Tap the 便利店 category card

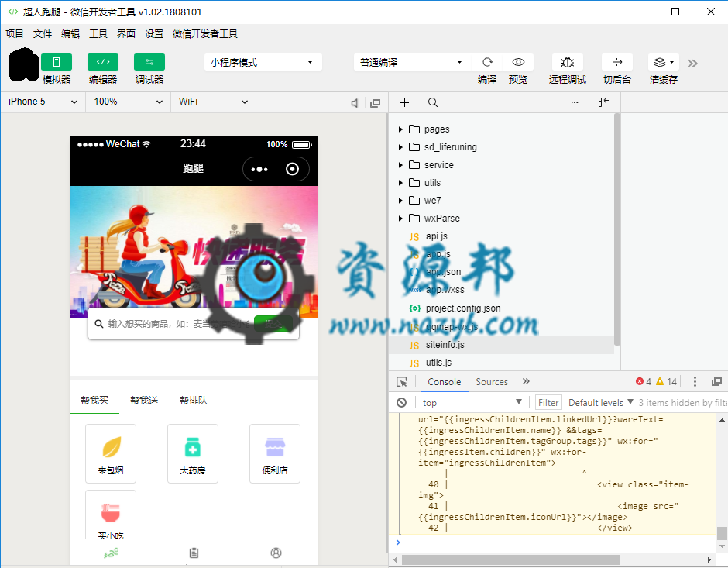pyautogui.click(x=275, y=454)
